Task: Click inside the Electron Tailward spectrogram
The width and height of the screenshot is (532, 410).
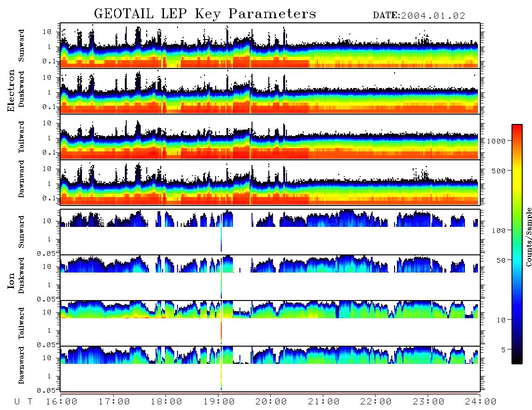Action: [x=270, y=137]
